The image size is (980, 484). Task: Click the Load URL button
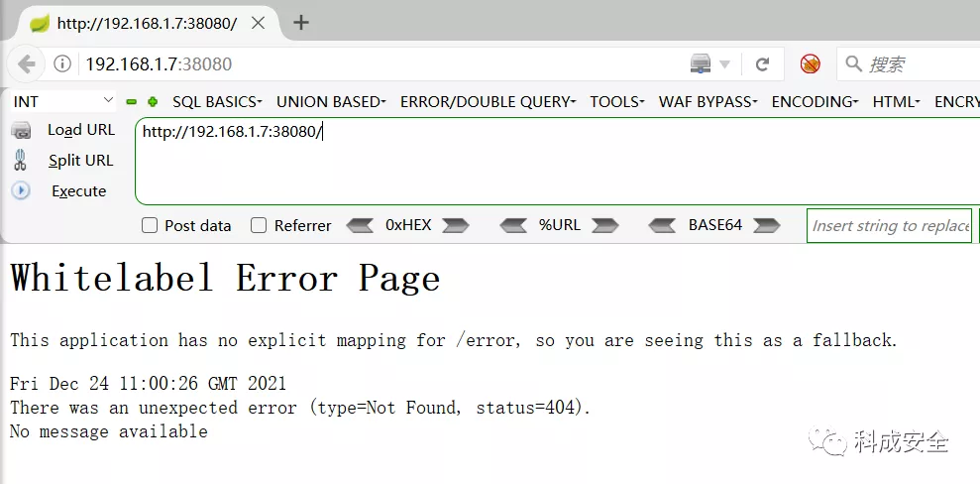pos(81,130)
